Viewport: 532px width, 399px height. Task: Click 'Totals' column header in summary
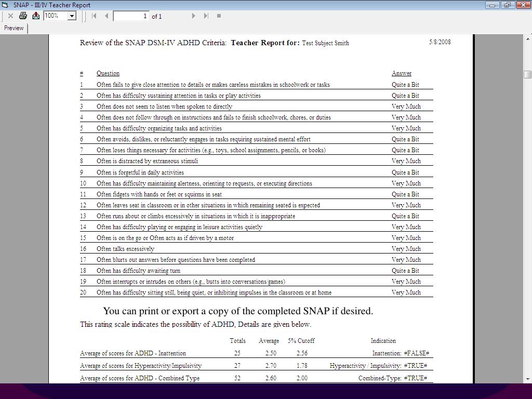pyautogui.click(x=237, y=341)
